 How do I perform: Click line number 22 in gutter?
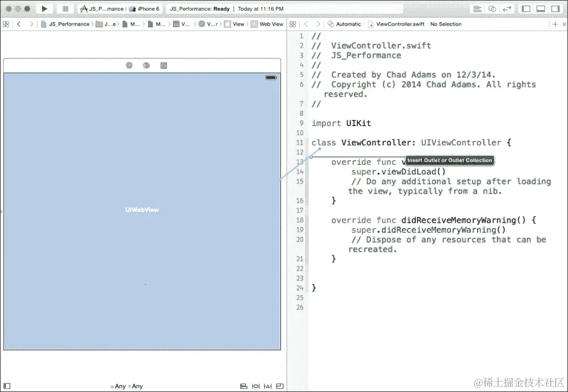(300, 269)
